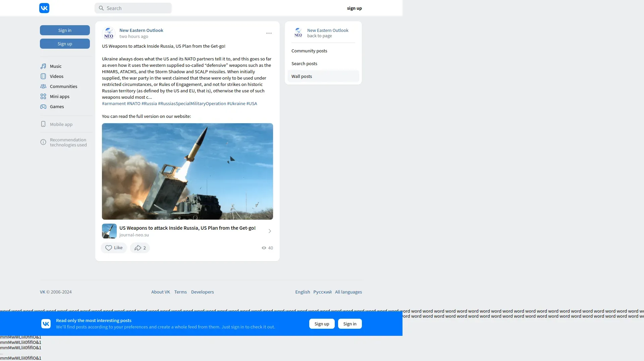Open article link 'US Weapons to attack Inside Russia'
This screenshot has width=644, height=361.
[187, 228]
